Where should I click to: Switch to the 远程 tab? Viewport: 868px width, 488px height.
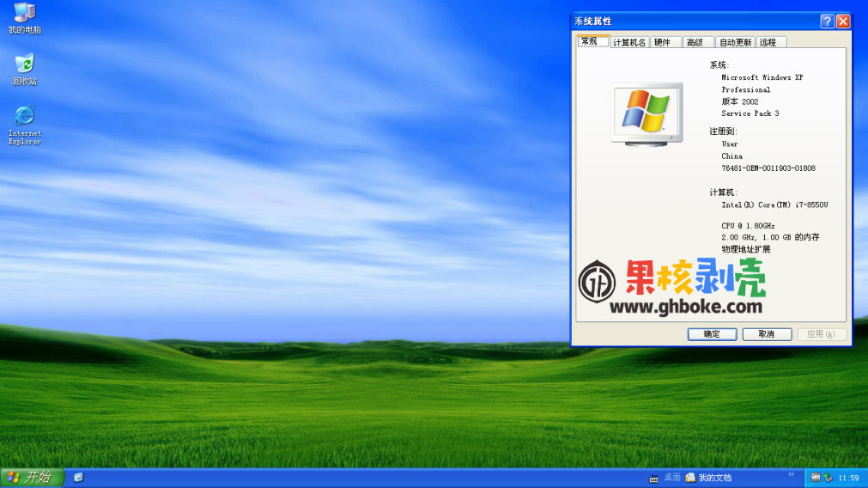771,43
